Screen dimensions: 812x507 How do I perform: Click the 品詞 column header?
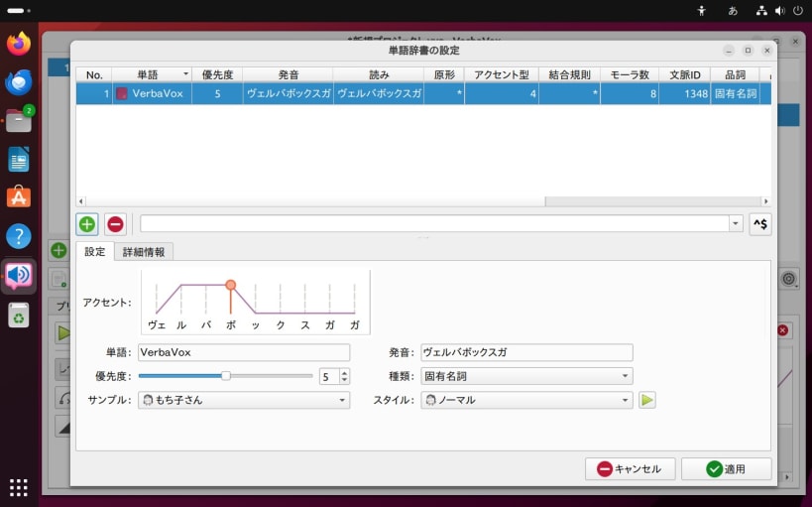[x=735, y=74]
